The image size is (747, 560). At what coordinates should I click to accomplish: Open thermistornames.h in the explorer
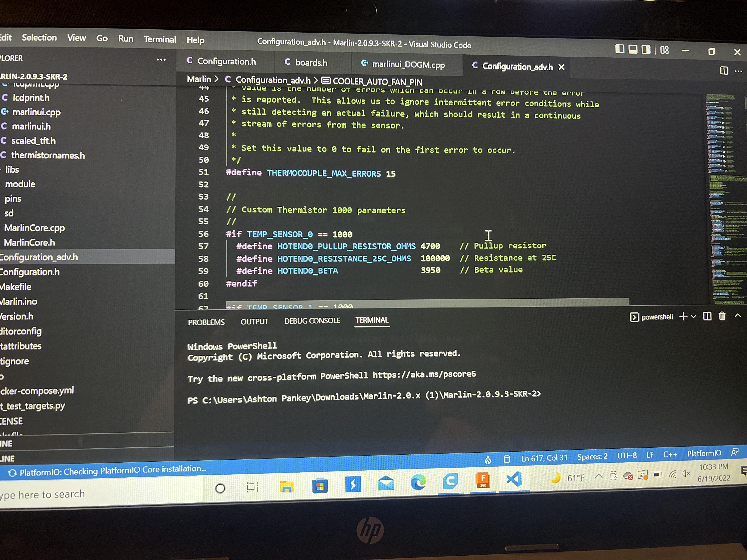click(48, 155)
